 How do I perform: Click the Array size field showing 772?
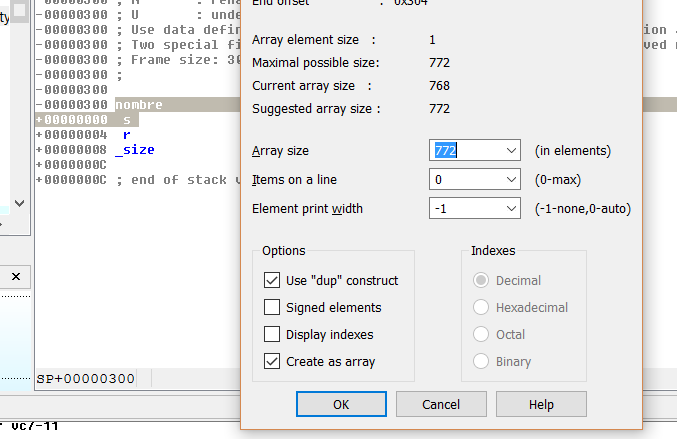pos(465,151)
